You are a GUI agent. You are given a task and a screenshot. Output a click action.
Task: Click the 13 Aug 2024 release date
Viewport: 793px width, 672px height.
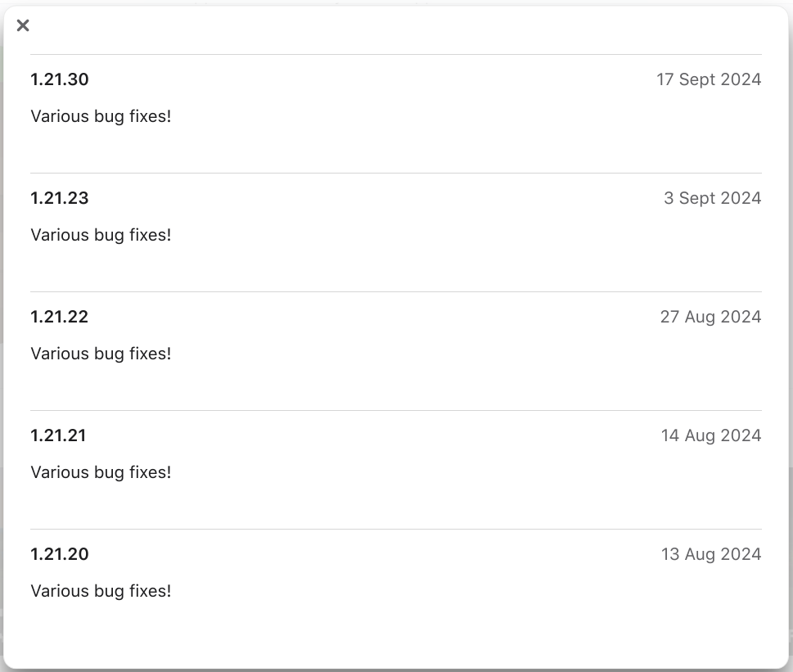point(711,554)
